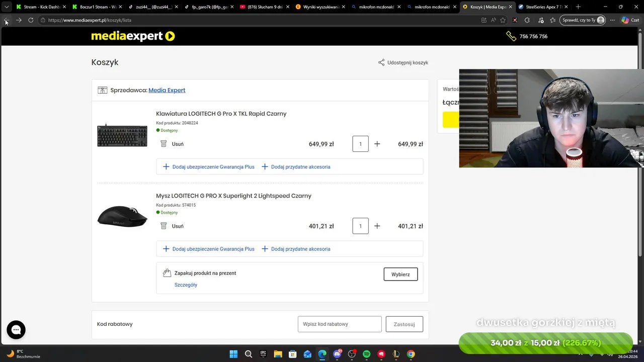Viewport: 644px width, 362px height.
Task: Click the media control music note icon
Action: (x=541, y=20)
